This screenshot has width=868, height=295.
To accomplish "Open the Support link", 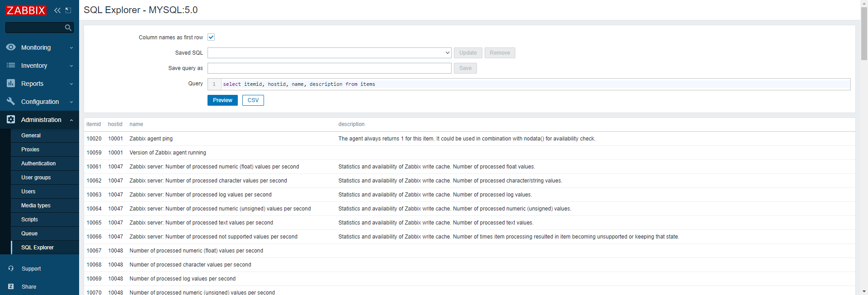I will [31, 269].
